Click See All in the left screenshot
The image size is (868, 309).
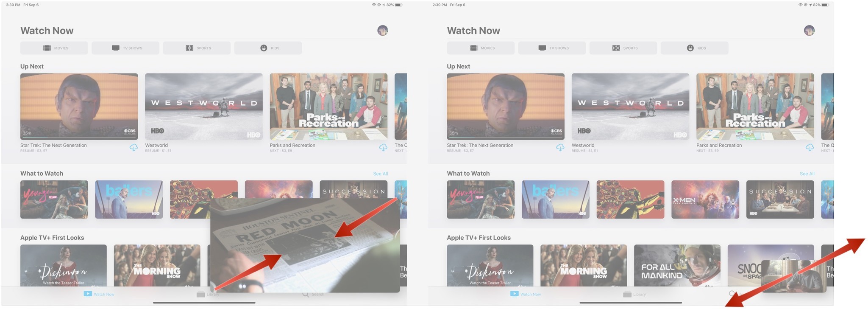[x=380, y=174]
